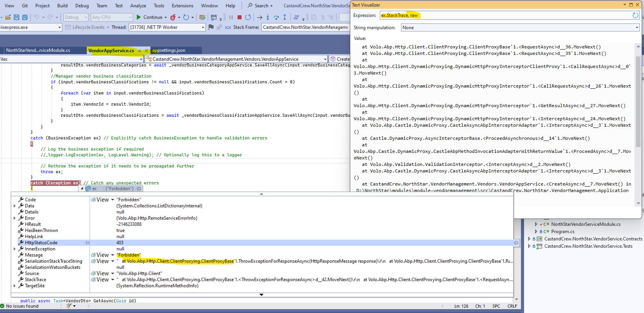Viewport: 644px width, 313px height.
Task: Expand the InnerException property node
Action: (15, 249)
